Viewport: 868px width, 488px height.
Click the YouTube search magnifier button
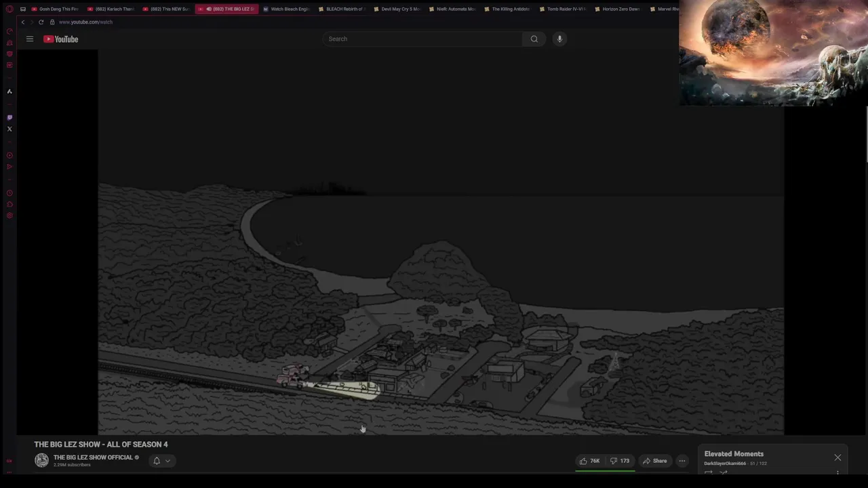point(534,39)
